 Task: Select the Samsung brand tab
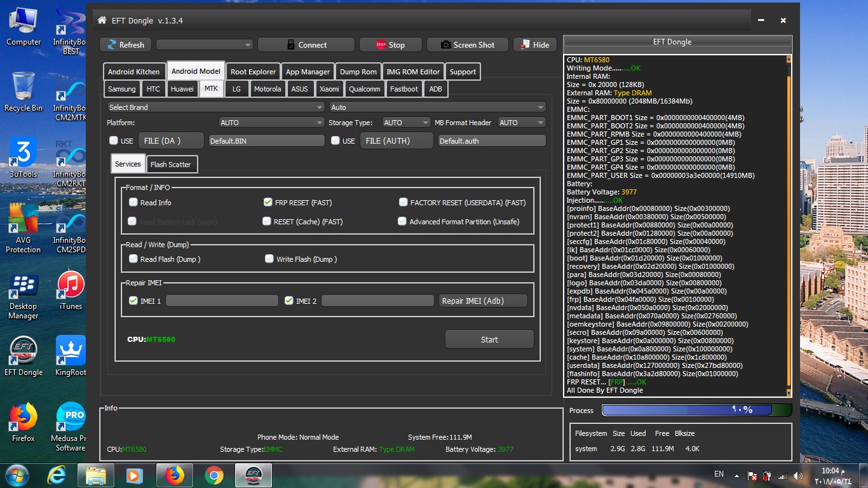tap(121, 89)
